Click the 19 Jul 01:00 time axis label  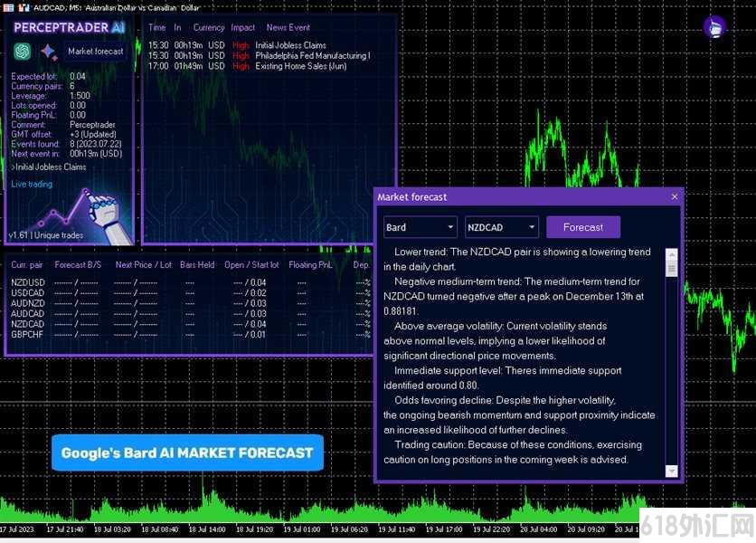(x=301, y=529)
